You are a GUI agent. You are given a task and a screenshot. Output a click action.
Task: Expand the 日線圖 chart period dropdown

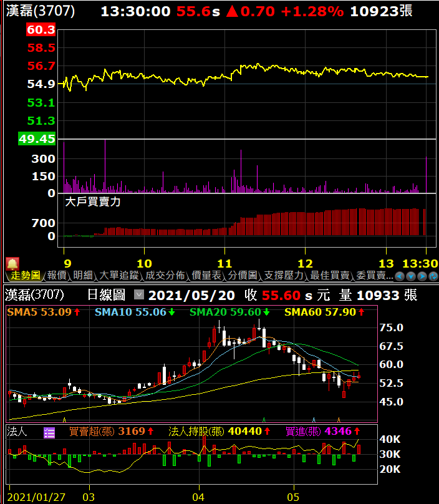(x=139, y=294)
